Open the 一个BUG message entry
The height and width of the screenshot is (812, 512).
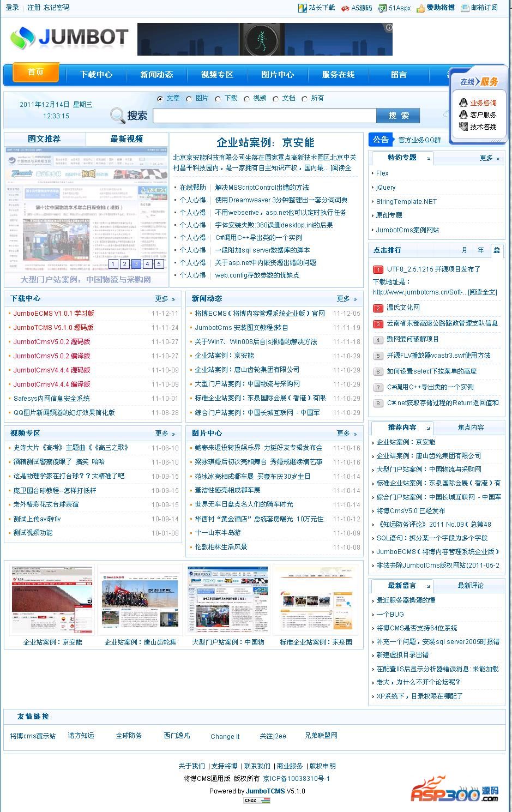(390, 614)
